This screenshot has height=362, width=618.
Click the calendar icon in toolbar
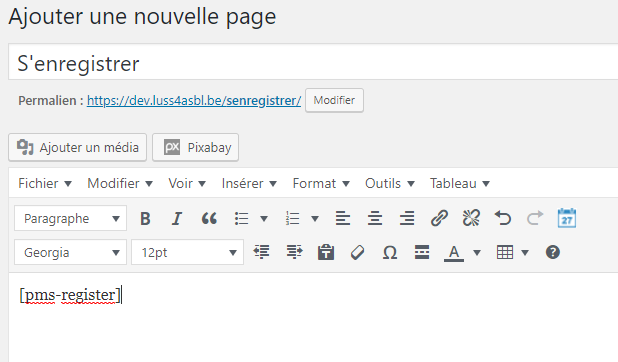point(567,218)
